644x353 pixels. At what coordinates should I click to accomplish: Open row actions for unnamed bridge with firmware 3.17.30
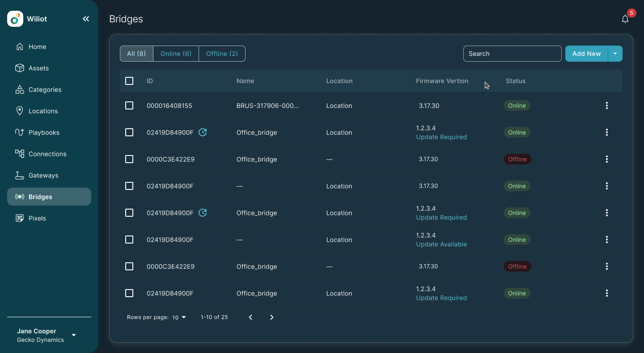click(607, 186)
